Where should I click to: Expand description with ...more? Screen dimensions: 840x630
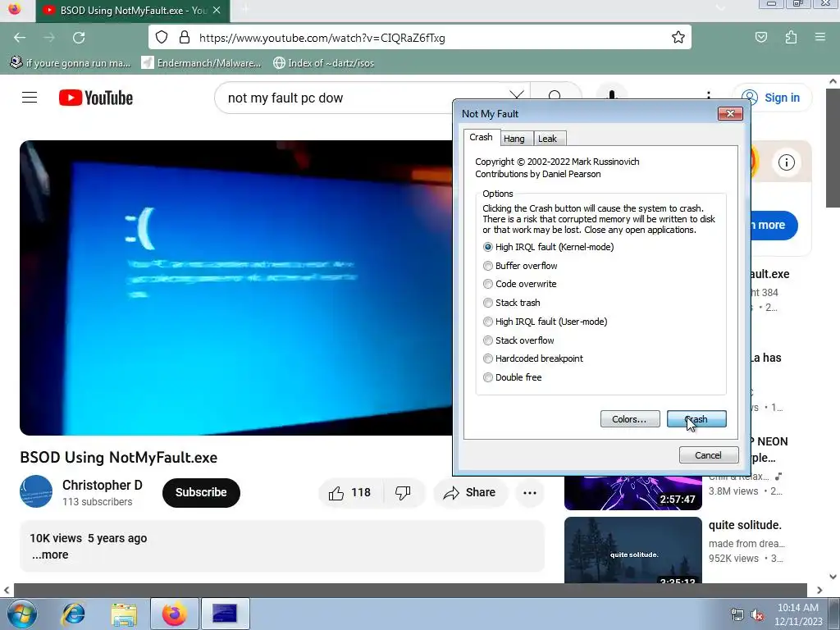point(50,555)
